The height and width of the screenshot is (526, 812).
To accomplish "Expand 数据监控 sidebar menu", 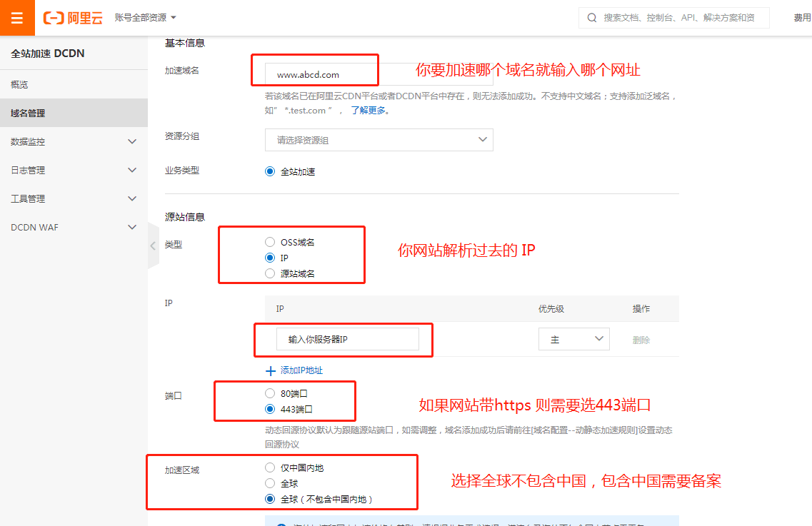I will [x=74, y=141].
